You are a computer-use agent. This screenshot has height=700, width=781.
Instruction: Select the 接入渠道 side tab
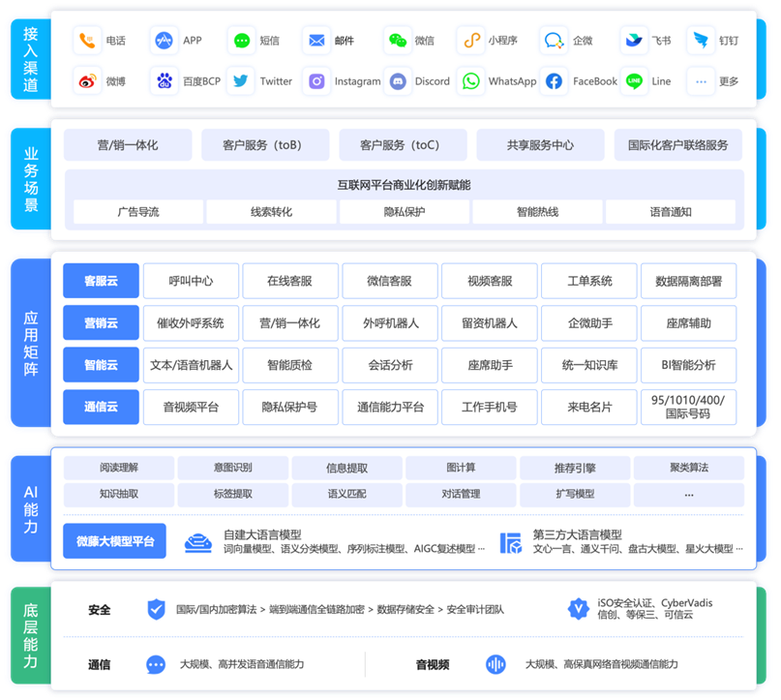31,59
